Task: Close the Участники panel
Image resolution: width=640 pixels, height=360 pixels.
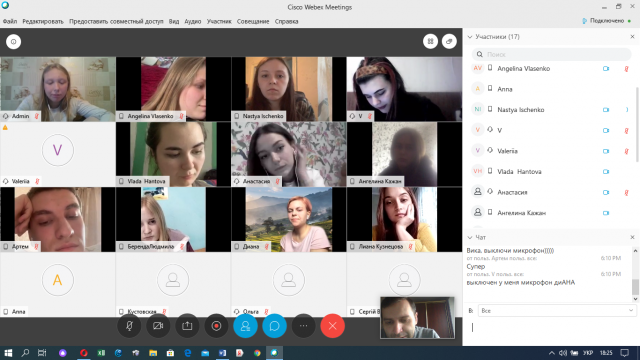Action: coord(632,37)
